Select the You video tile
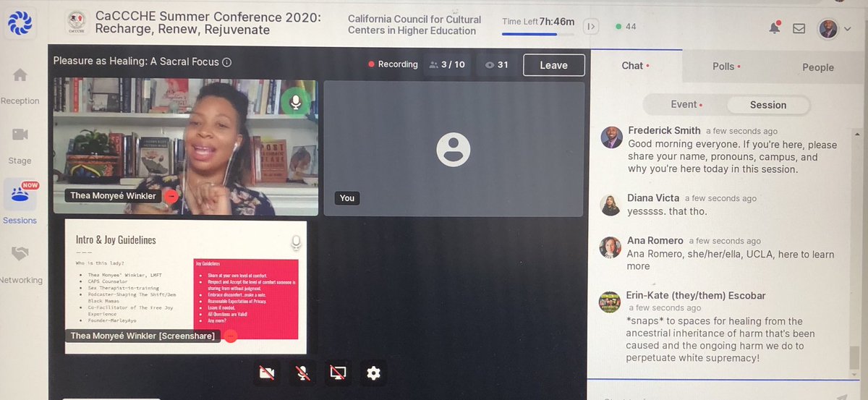The height and width of the screenshot is (400, 868). [453, 148]
